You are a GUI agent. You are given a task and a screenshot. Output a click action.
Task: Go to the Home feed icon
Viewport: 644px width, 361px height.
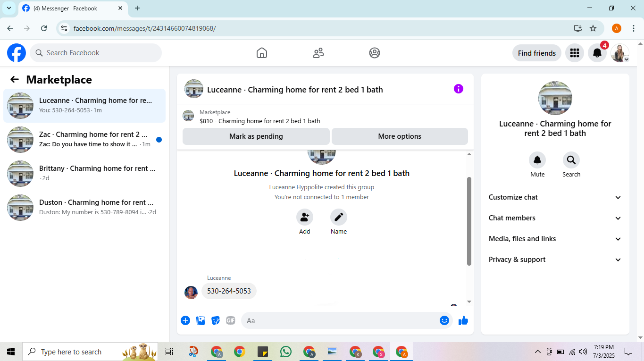262,53
